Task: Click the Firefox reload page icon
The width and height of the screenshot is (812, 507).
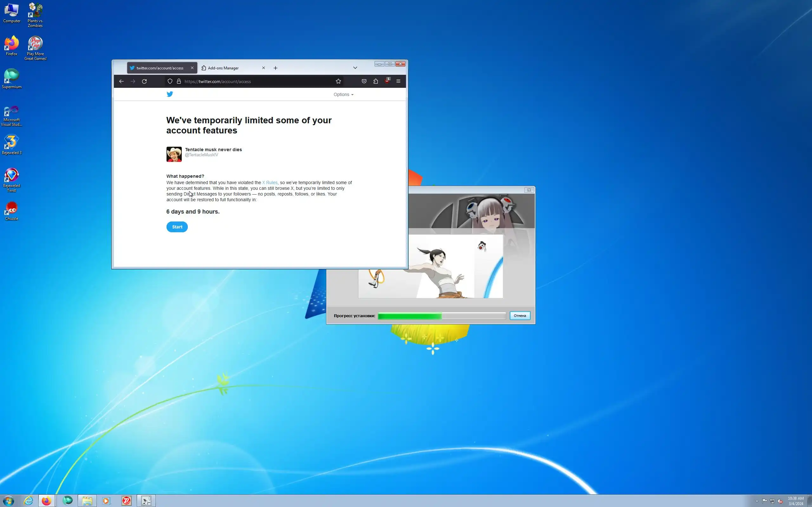Action: 144,81
